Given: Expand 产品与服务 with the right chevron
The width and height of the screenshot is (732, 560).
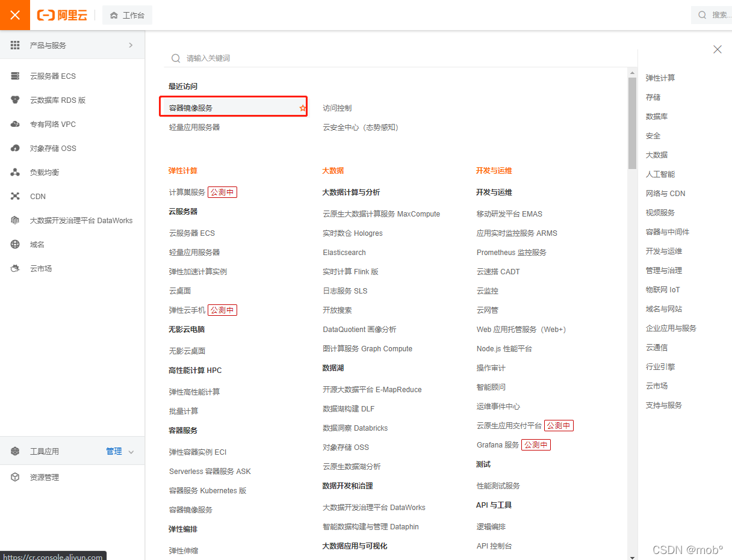Looking at the screenshot, I should pyautogui.click(x=131, y=45).
